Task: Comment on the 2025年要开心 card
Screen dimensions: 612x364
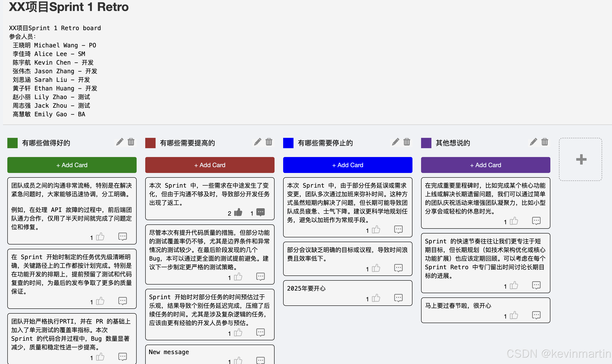Action: click(x=398, y=298)
